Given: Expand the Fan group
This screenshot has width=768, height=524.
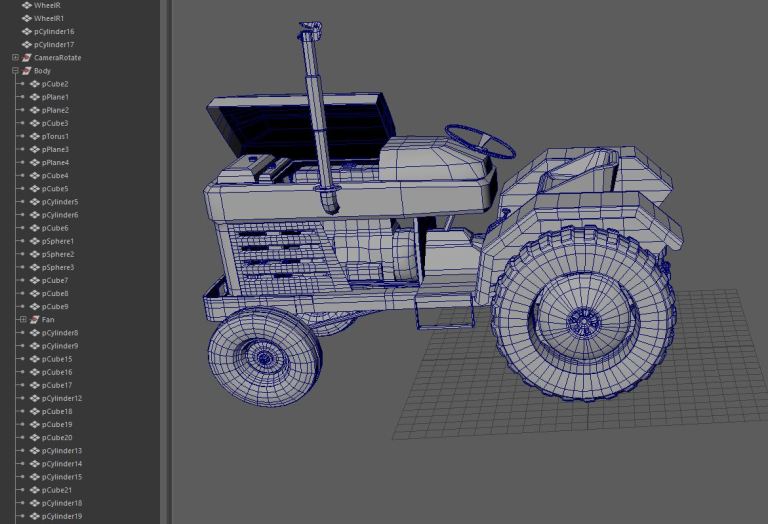Looking at the screenshot, I should (23, 320).
